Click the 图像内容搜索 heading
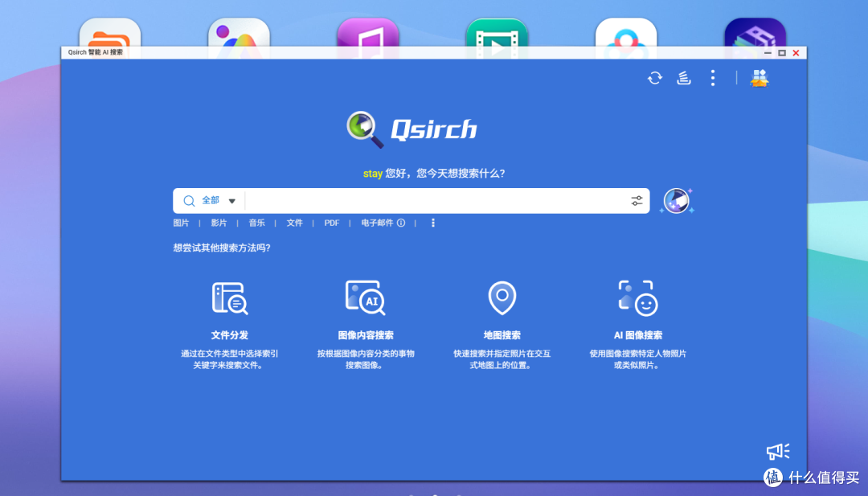Viewport: 868px width, 496px height. (366, 335)
